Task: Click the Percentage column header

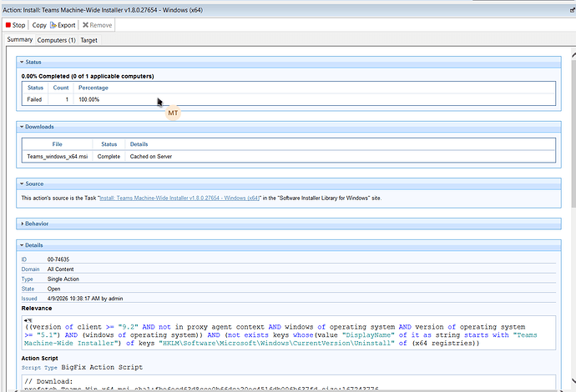Action: 93,88
